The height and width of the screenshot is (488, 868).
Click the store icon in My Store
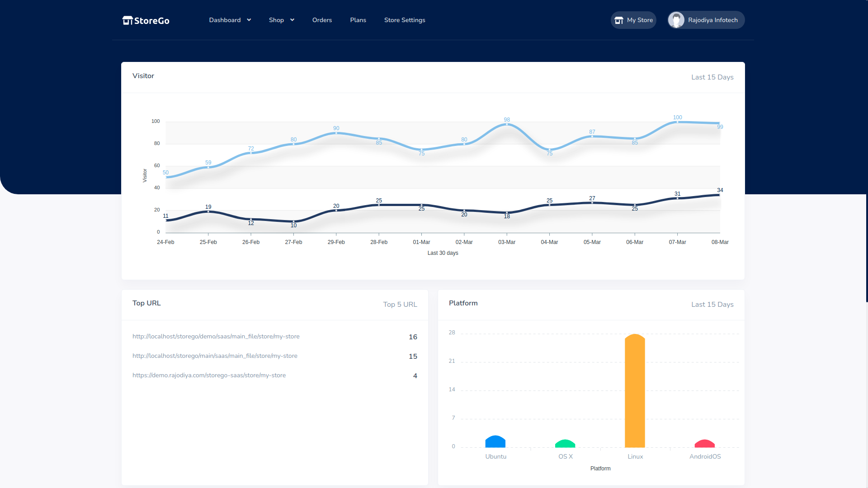pos(619,20)
